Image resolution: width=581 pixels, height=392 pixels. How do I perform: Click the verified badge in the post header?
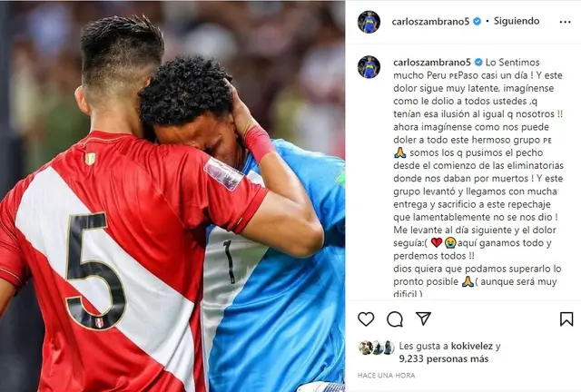coord(478,22)
